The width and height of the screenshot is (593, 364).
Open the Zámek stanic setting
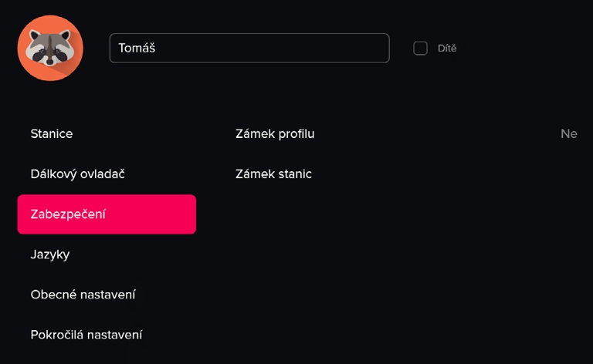click(273, 174)
